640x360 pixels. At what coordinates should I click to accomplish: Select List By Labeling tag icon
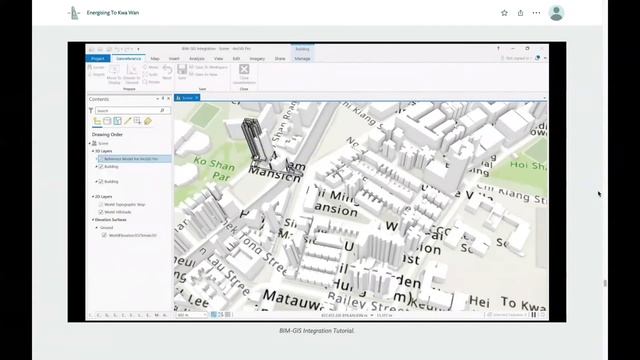point(148,121)
